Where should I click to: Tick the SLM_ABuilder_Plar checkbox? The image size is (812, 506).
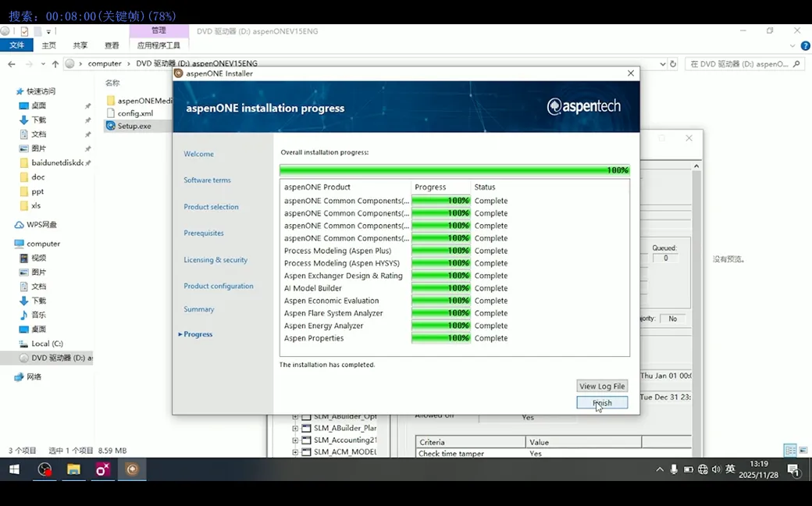pyautogui.click(x=306, y=429)
